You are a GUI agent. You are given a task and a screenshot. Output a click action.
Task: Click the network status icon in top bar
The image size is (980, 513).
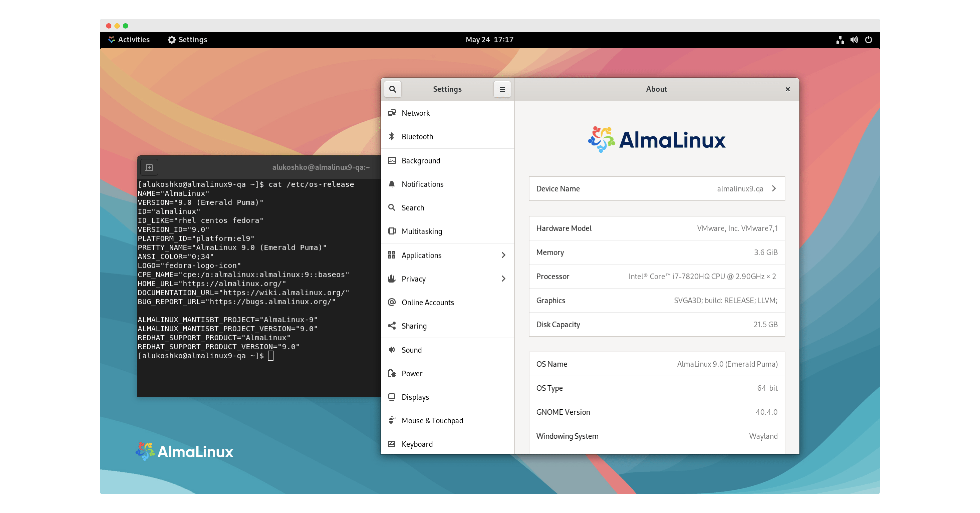coord(840,40)
